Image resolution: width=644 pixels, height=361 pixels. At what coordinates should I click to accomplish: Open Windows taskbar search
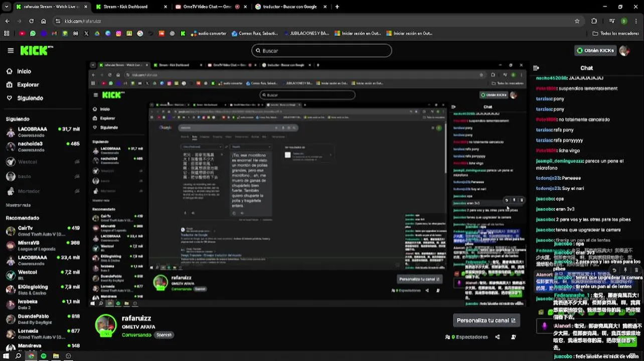pyautogui.click(x=18, y=356)
